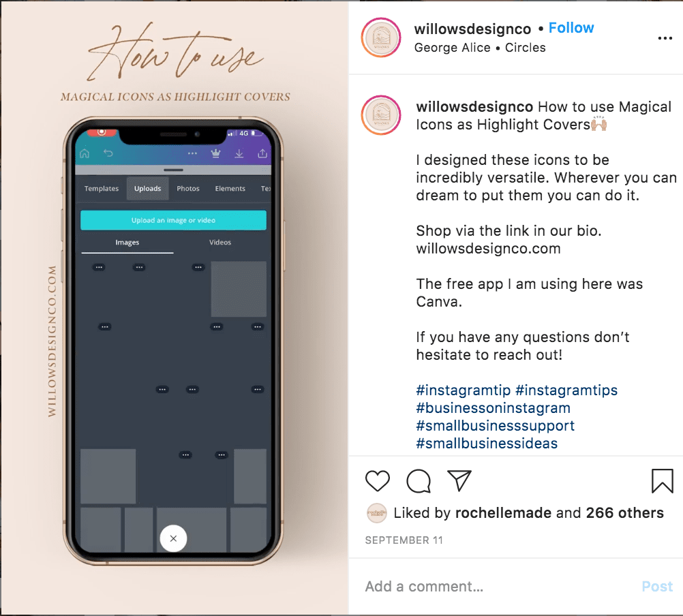Click Upload an image or video button
Screen dimensions: 683x616
(x=173, y=220)
